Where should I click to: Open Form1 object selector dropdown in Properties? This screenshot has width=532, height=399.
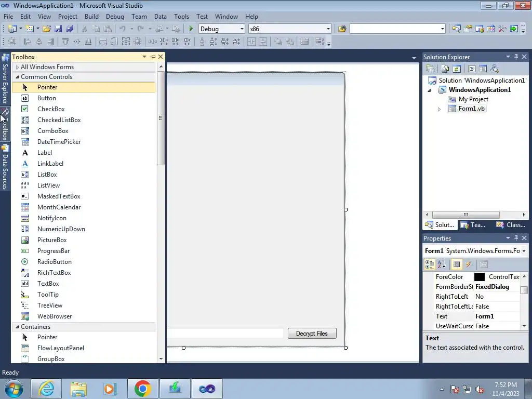click(524, 251)
